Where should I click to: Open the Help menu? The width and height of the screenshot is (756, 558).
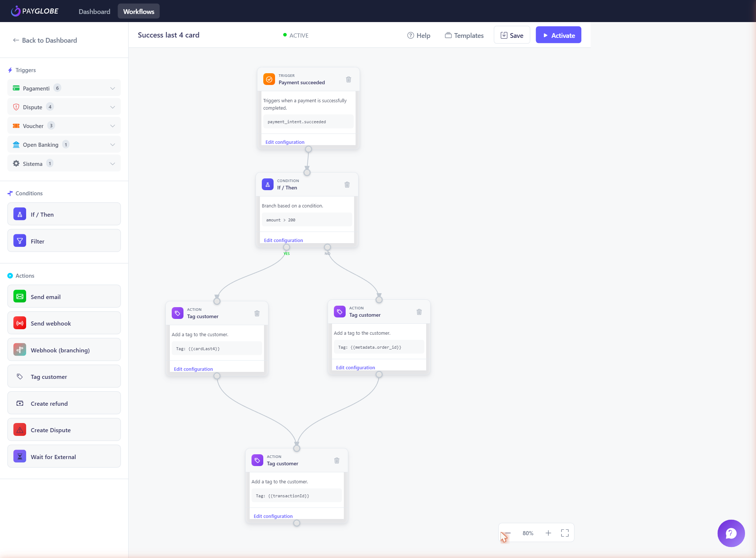419,35
